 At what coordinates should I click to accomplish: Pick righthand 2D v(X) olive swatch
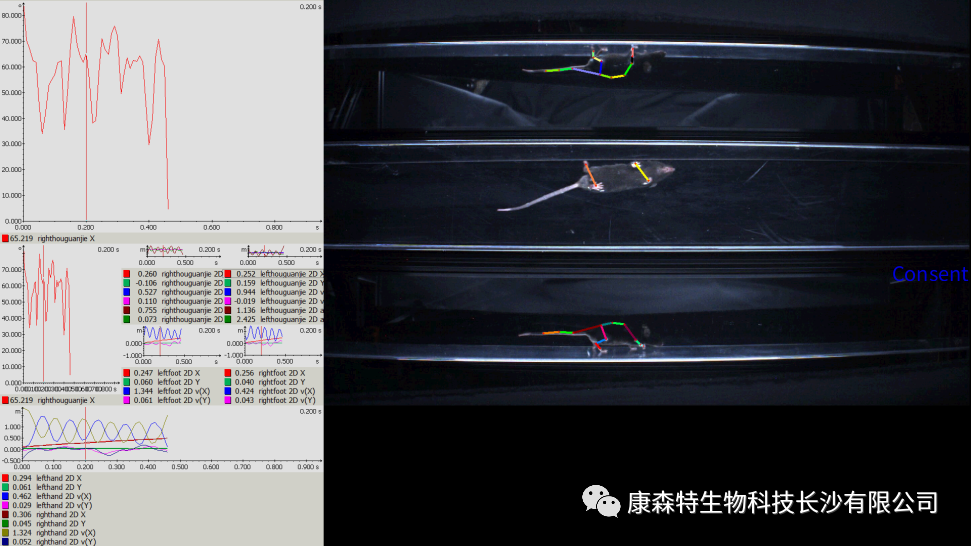5,531
